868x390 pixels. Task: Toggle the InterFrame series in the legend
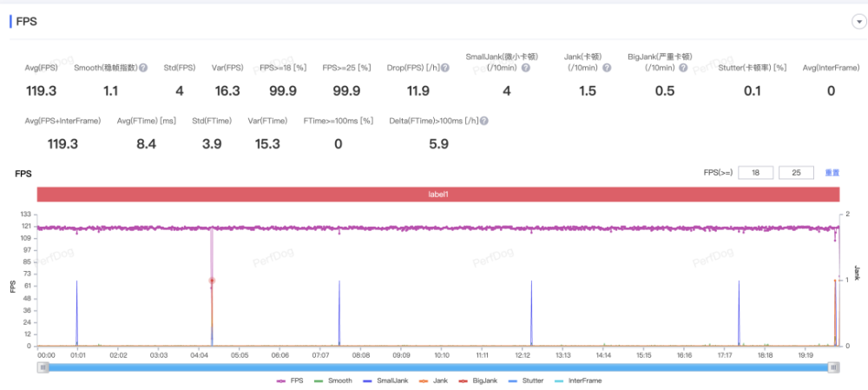[x=578, y=380]
